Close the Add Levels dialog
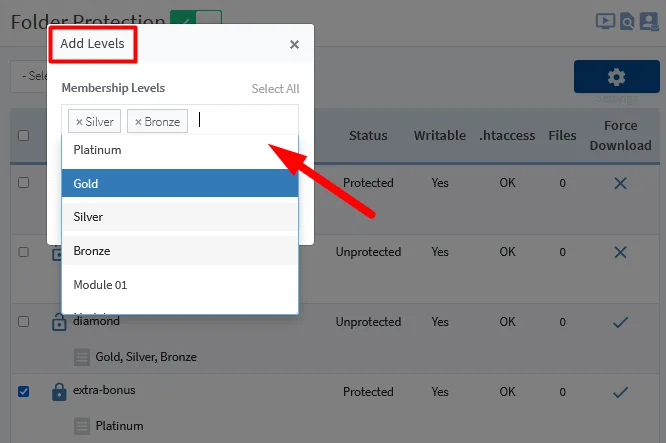 click(x=294, y=44)
